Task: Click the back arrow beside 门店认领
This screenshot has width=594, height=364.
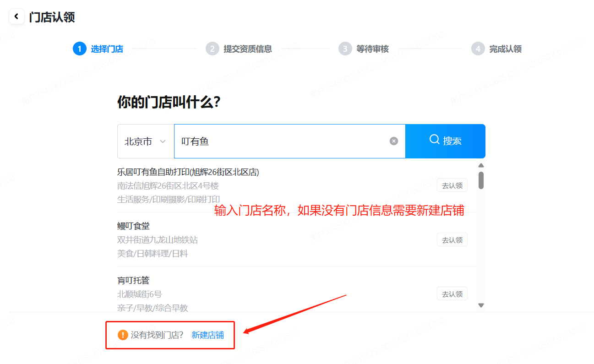Action: coord(16,17)
